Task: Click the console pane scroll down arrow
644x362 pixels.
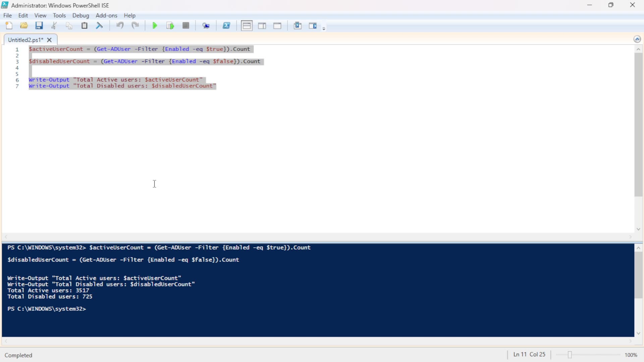Action: pos(639,333)
